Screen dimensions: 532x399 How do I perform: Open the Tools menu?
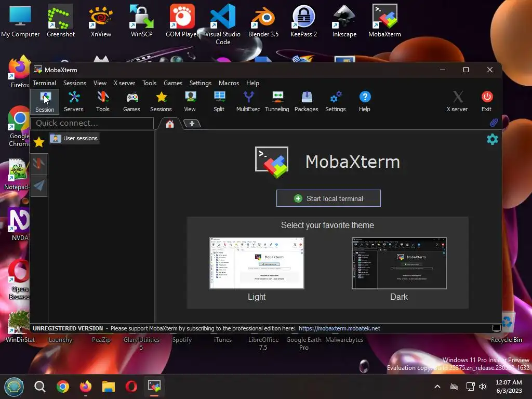point(149,83)
